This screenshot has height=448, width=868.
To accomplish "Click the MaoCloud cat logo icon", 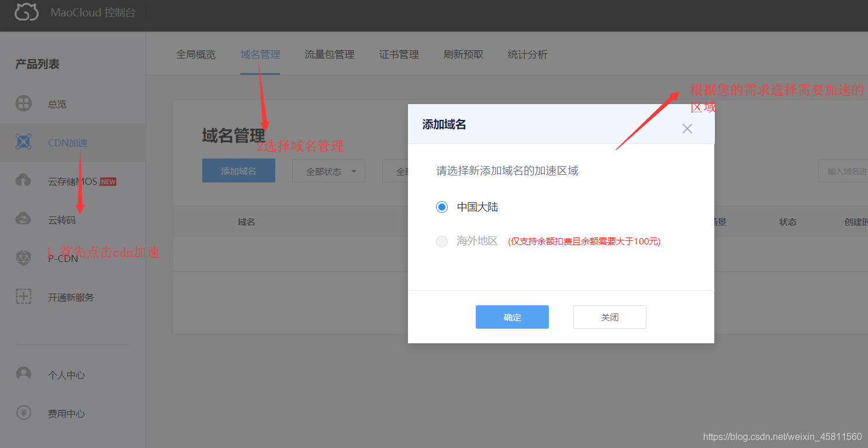I will [26, 12].
